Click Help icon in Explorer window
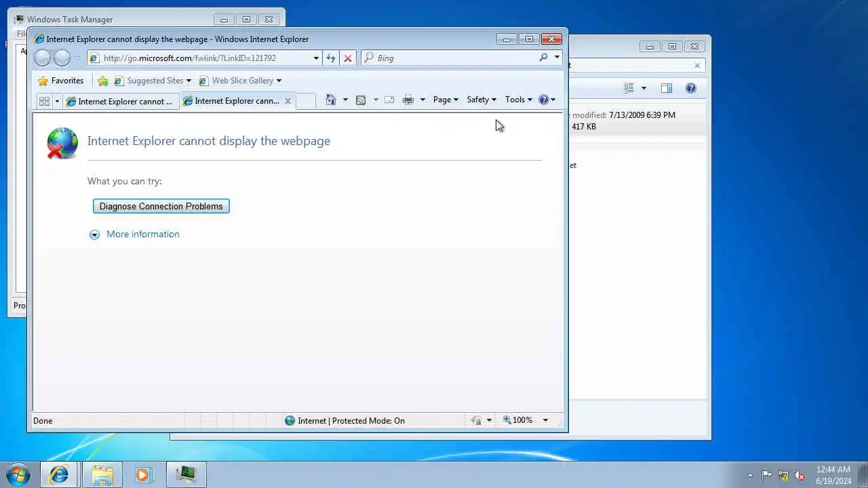Screen dimensions: 868x488 pyautogui.click(x=691, y=88)
